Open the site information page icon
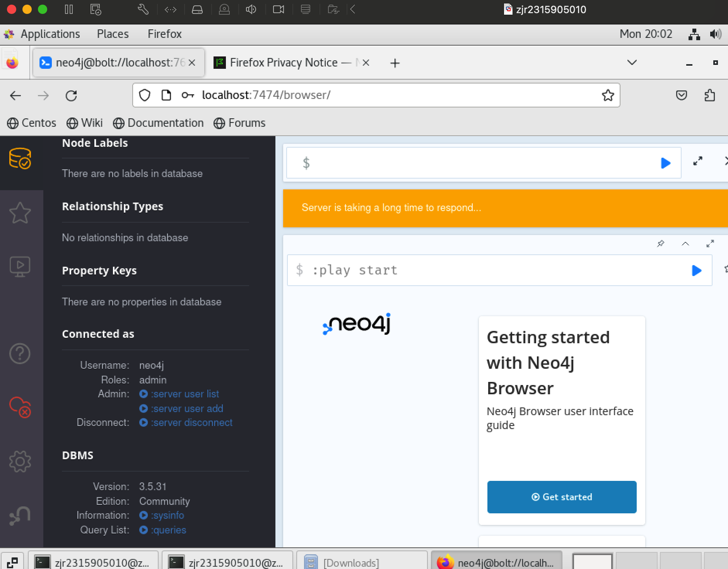728x569 pixels. pos(166,95)
